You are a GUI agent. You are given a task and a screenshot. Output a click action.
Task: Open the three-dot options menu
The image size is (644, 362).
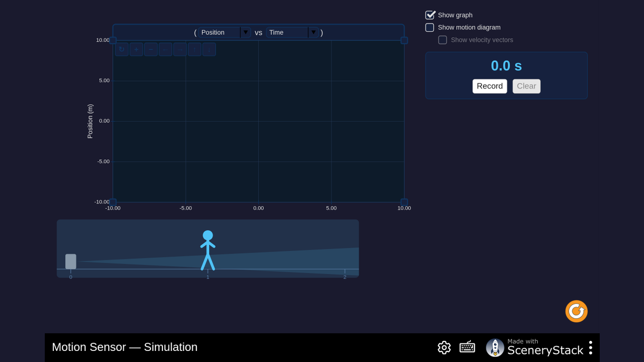tap(591, 347)
